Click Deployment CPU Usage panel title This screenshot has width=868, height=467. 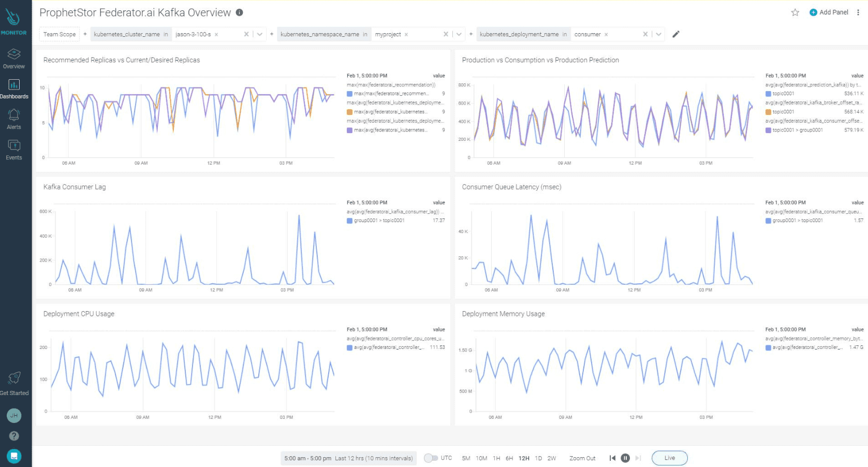(x=79, y=314)
